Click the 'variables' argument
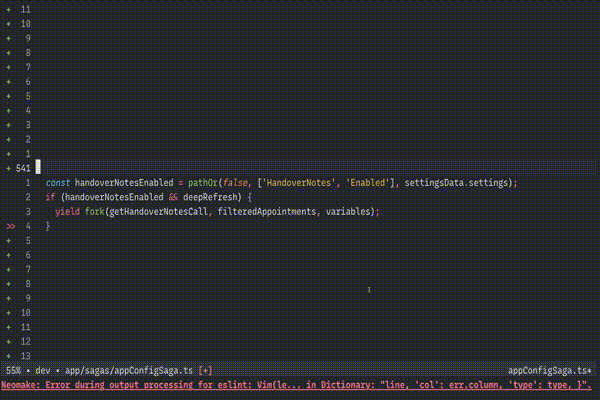Viewport: 600px width, 400px height. pos(348,212)
